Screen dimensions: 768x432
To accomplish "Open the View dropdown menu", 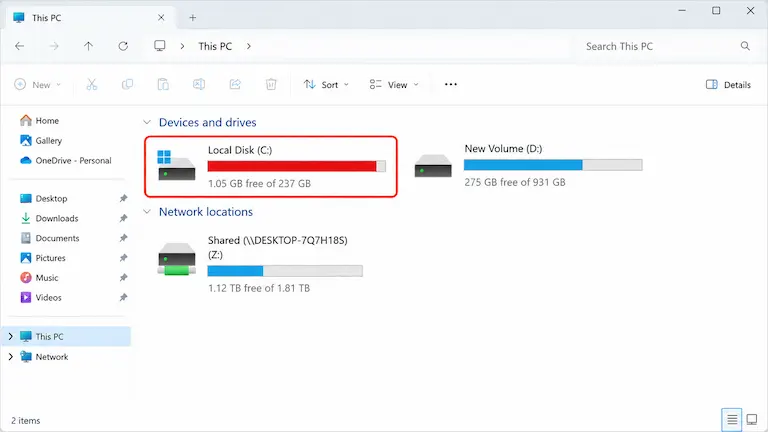I will pyautogui.click(x=394, y=84).
